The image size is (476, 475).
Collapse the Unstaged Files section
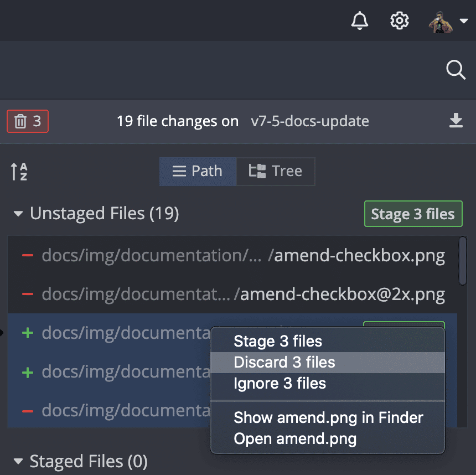18,214
